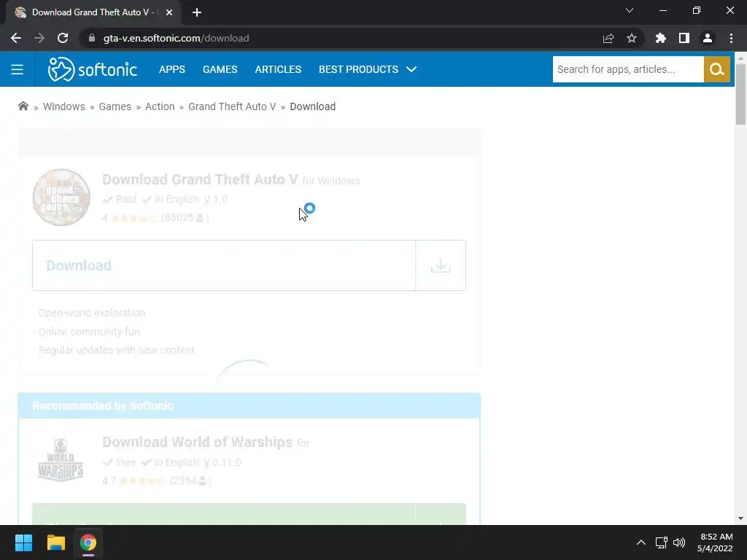Go back to the previous page
The width and height of the screenshot is (747, 560).
click(x=16, y=38)
